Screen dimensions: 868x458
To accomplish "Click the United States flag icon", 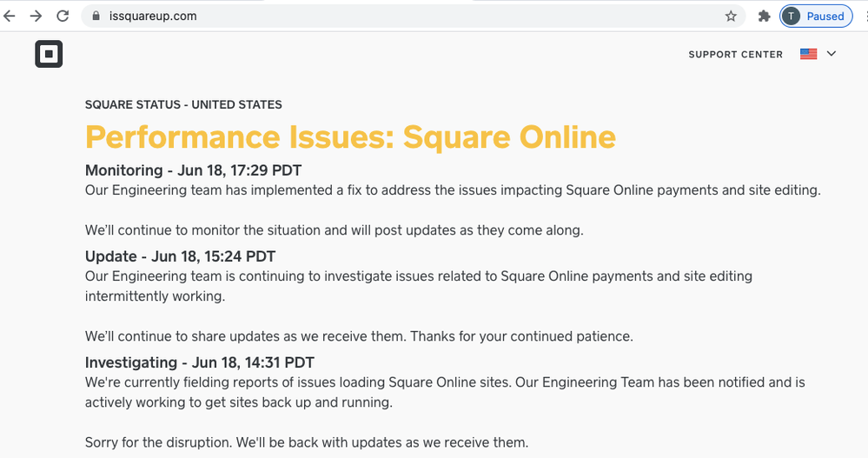I will click(808, 54).
